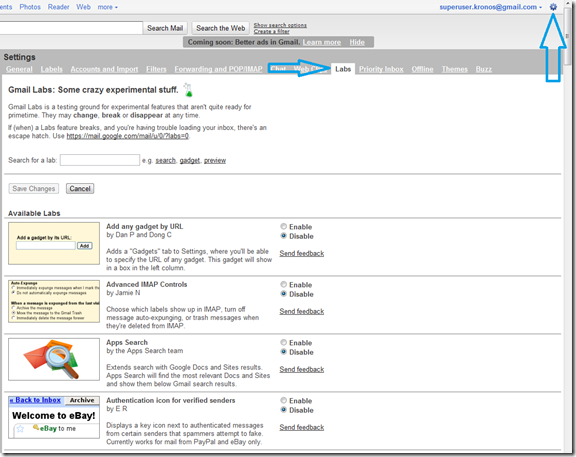The width and height of the screenshot is (576, 457).
Task: Click the 'Available Labs' heading
Action: click(34, 213)
